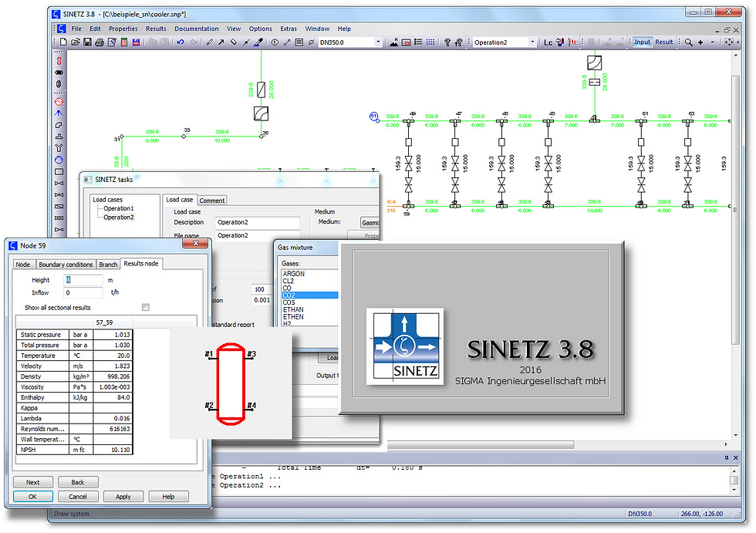Select the red circular pump symbol in sidebar

[x=59, y=102]
